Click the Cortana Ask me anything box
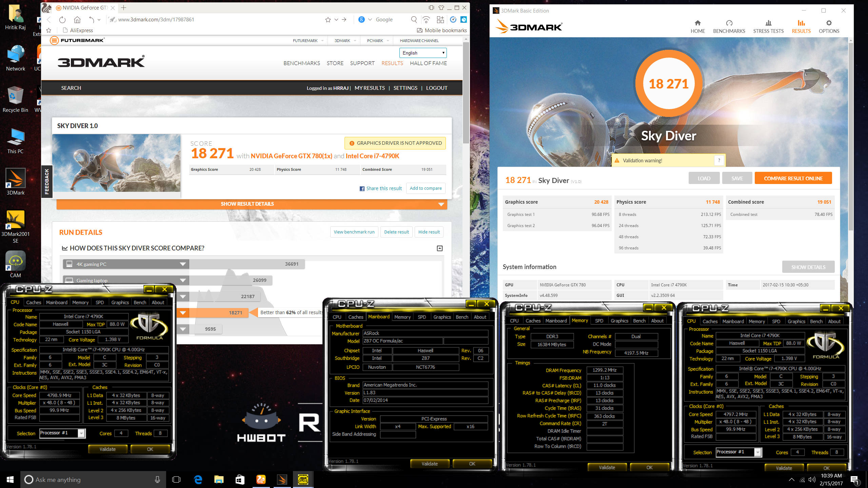 (x=93, y=480)
